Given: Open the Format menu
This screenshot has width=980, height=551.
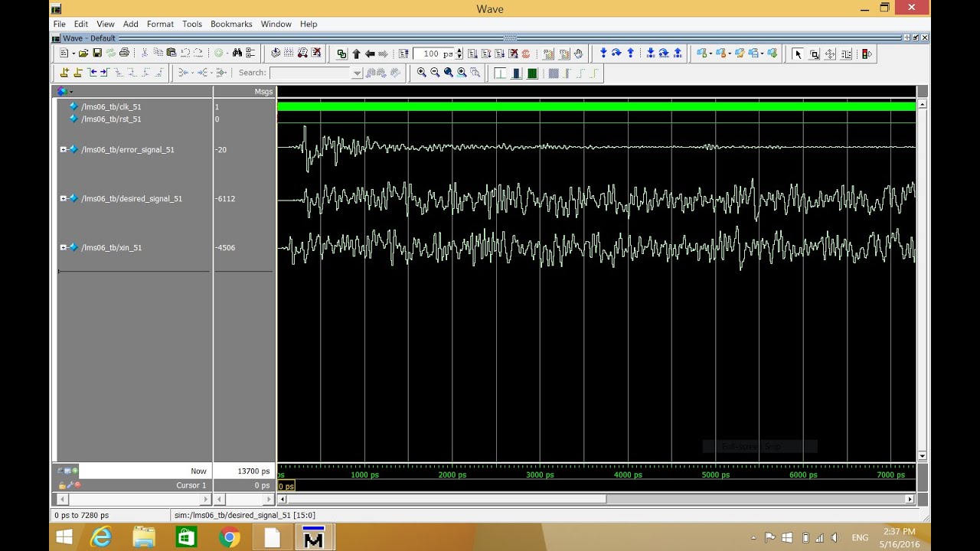Looking at the screenshot, I should (x=161, y=24).
